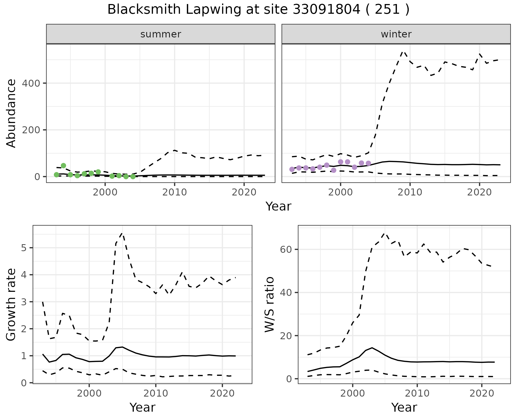Click the winter facet strip label

(x=396, y=34)
